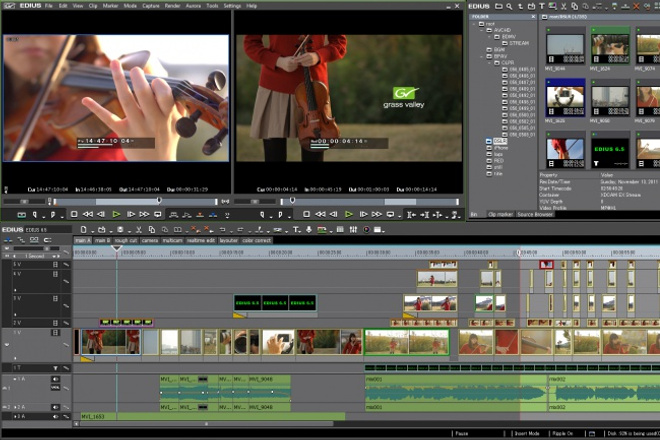Stop playback in the right Recorder monitor
660x440 pixels.
[306, 214]
